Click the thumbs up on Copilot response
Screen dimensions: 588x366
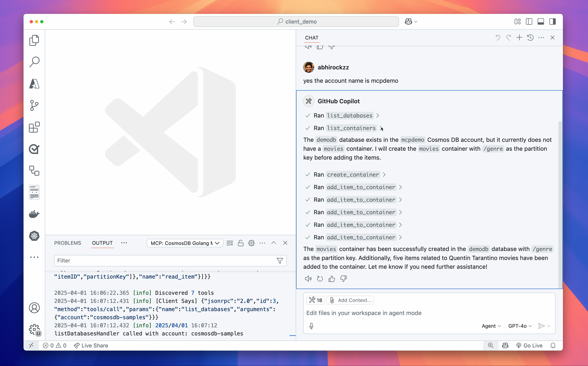[x=332, y=279]
